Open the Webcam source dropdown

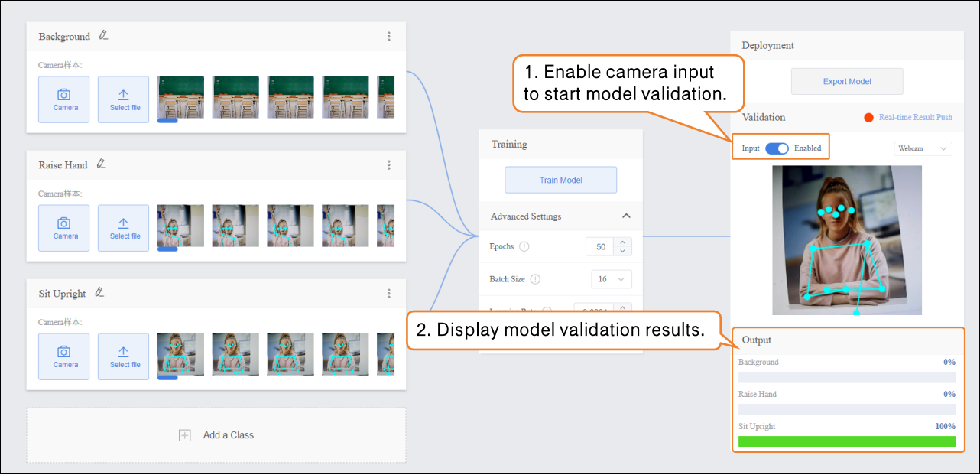(x=923, y=148)
